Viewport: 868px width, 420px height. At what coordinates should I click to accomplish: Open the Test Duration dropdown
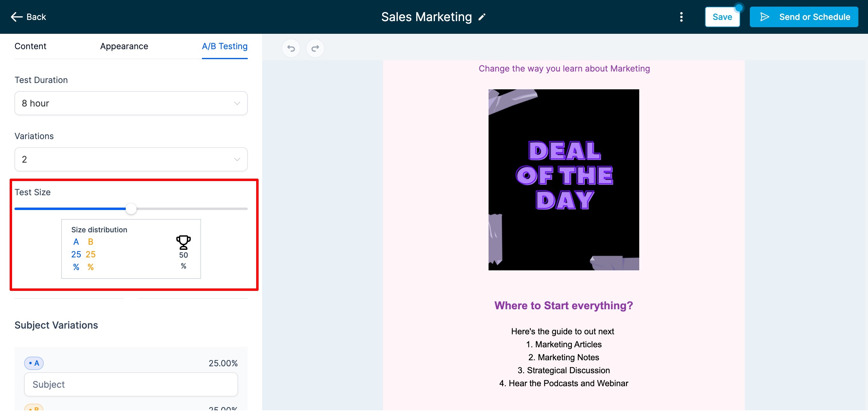[x=131, y=103]
